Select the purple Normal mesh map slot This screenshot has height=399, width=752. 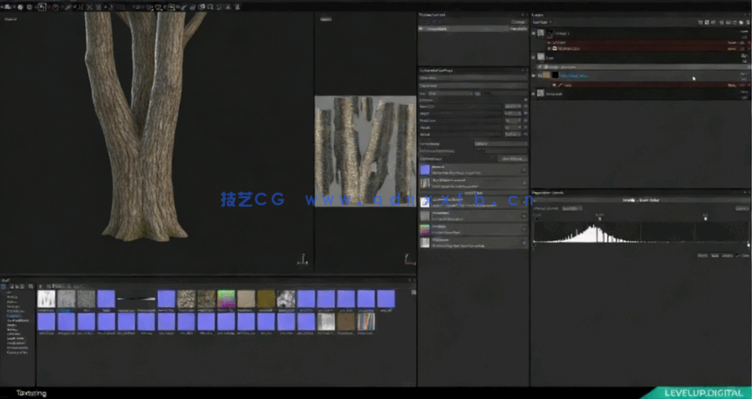[x=425, y=169]
